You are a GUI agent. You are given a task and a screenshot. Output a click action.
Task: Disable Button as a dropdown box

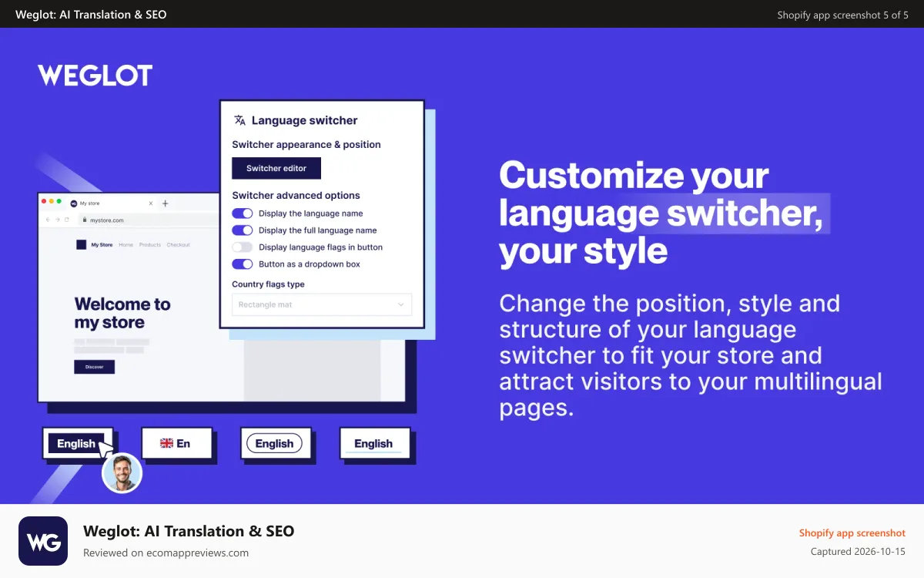(x=243, y=264)
